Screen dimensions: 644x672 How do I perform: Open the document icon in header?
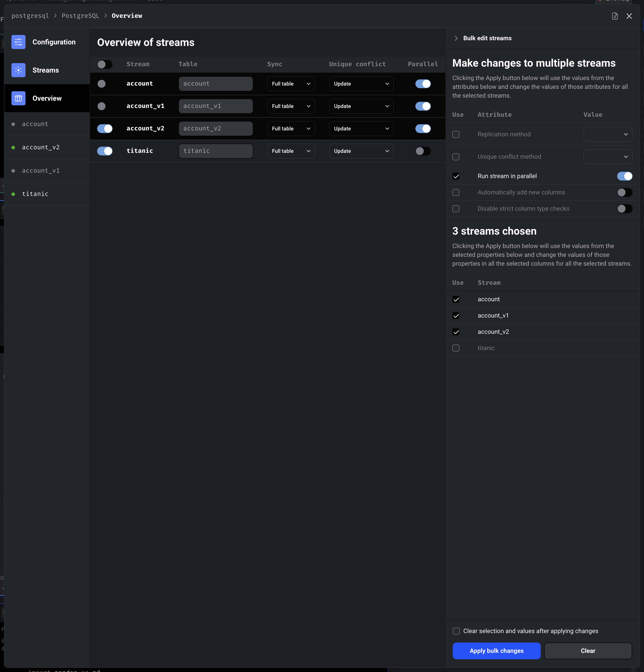tap(615, 16)
